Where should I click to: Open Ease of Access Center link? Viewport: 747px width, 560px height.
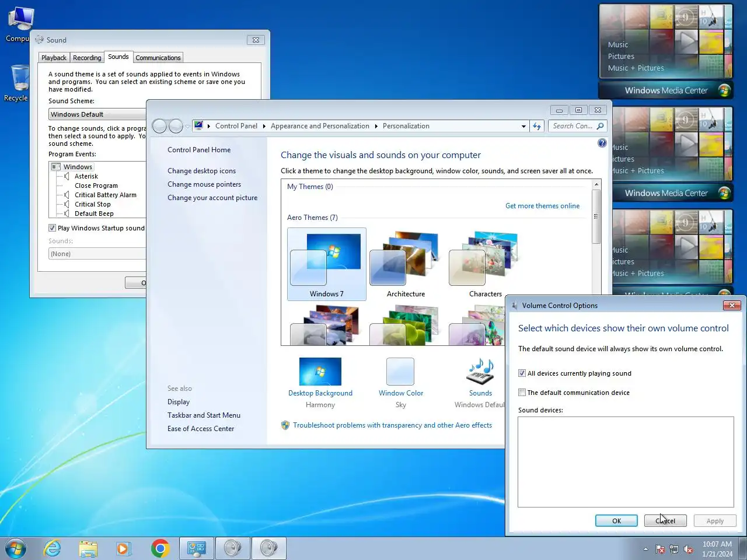(x=201, y=429)
